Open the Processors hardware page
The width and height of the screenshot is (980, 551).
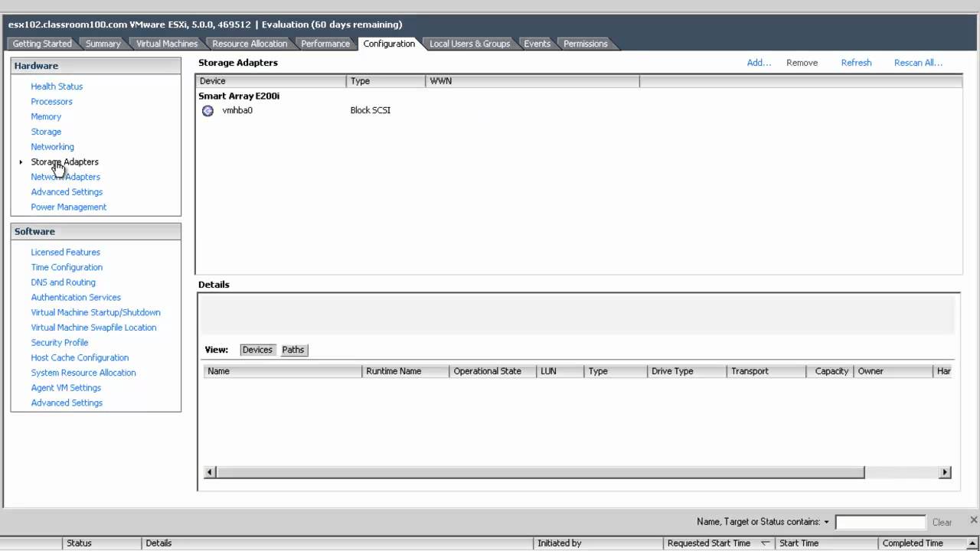pyautogui.click(x=51, y=102)
